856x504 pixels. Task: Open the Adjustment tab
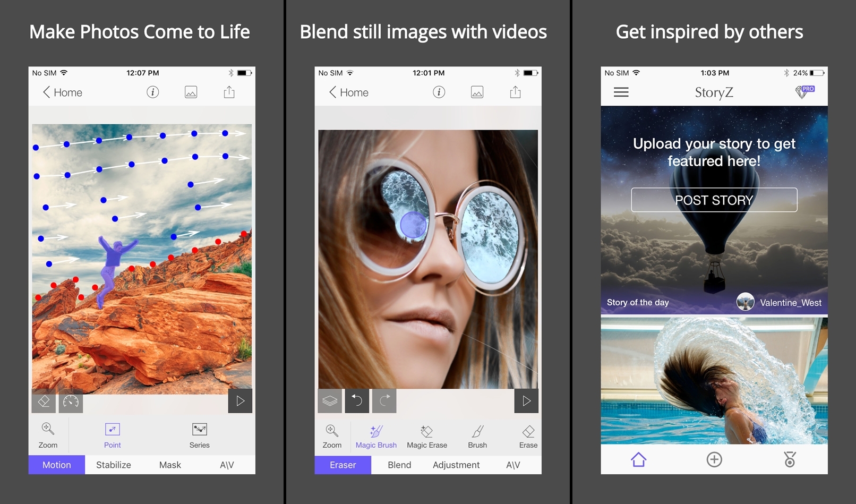click(x=456, y=465)
